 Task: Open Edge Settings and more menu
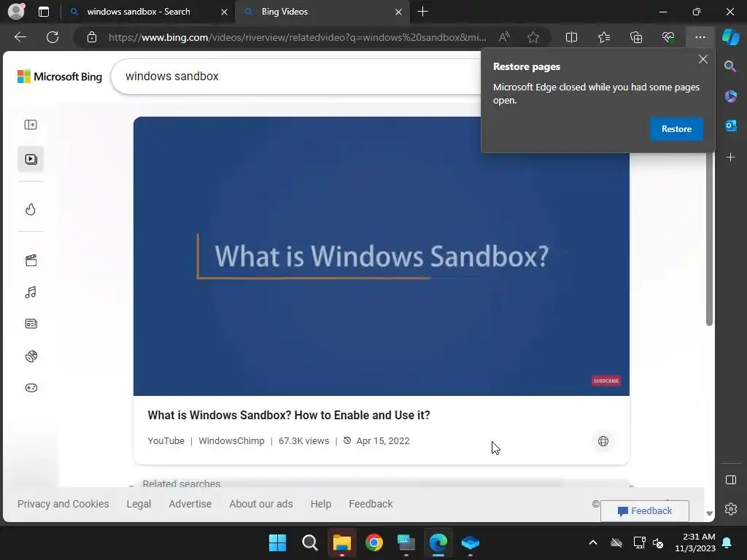tap(700, 37)
